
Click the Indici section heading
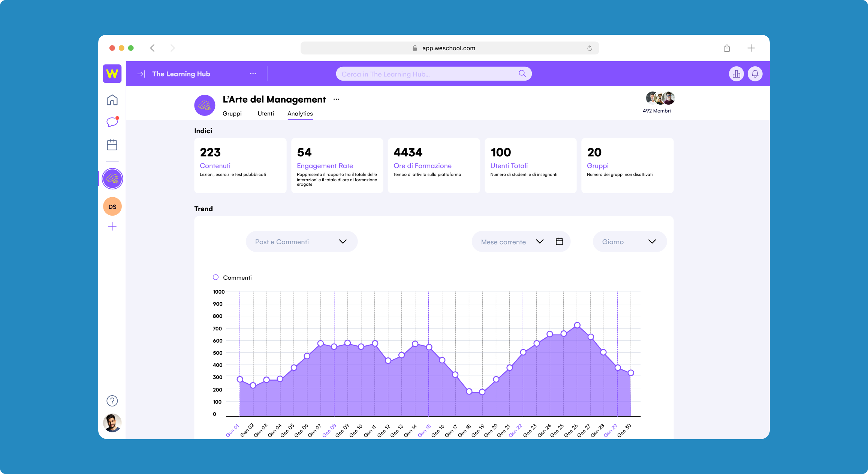click(203, 131)
